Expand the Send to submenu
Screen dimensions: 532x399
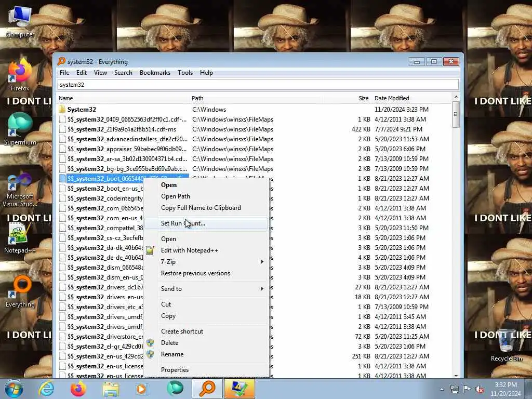tap(206, 289)
